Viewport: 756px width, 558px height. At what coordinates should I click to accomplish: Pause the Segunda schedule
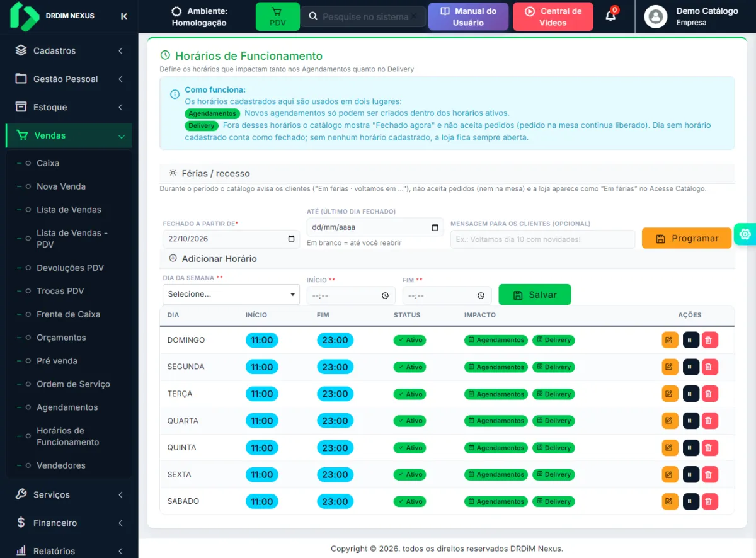coord(690,367)
